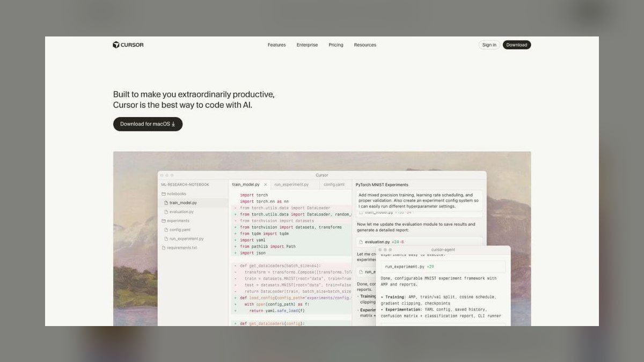Go to the Pricing page
644x362 pixels.
pyautogui.click(x=336, y=45)
